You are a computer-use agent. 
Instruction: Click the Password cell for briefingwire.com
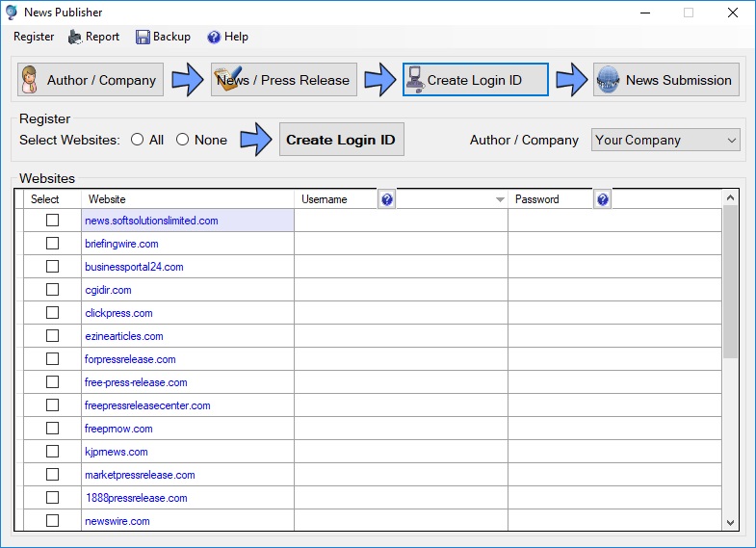(614, 244)
